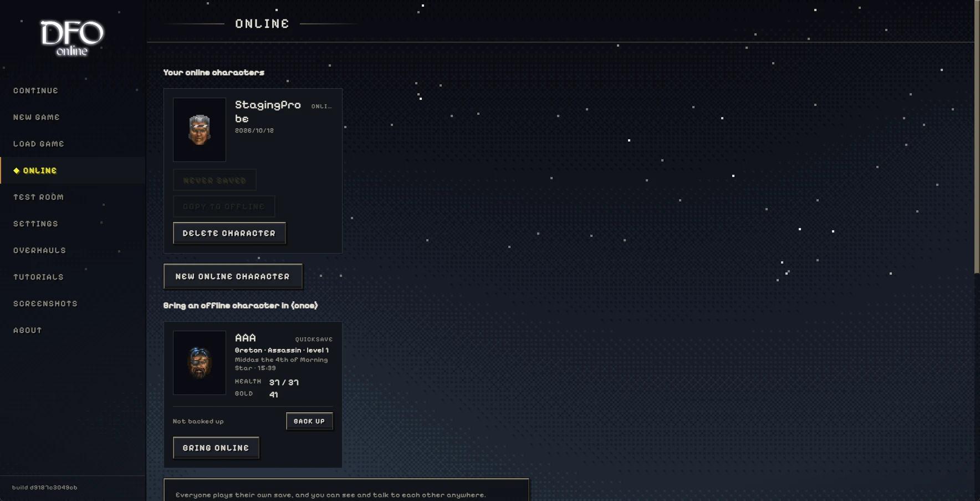The width and height of the screenshot is (980, 501).
Task: Click 'Bring an offline character in' heading
Action: (x=241, y=305)
